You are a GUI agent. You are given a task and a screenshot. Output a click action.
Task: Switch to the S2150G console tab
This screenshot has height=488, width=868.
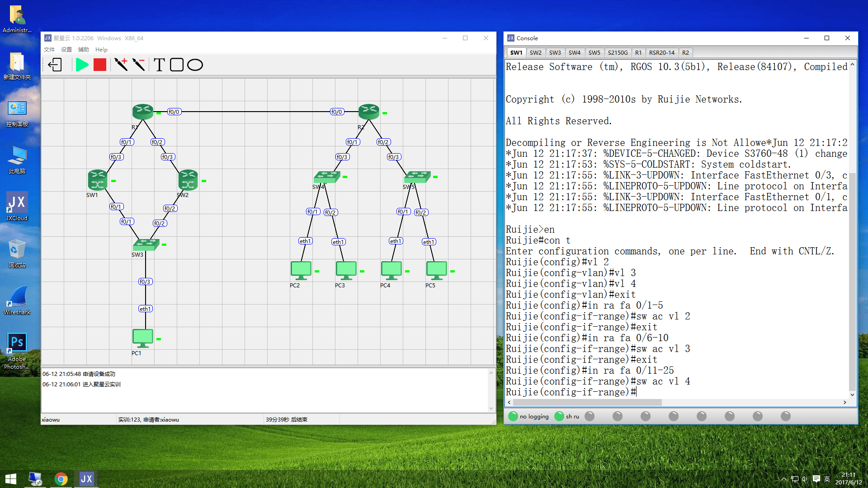coord(618,53)
